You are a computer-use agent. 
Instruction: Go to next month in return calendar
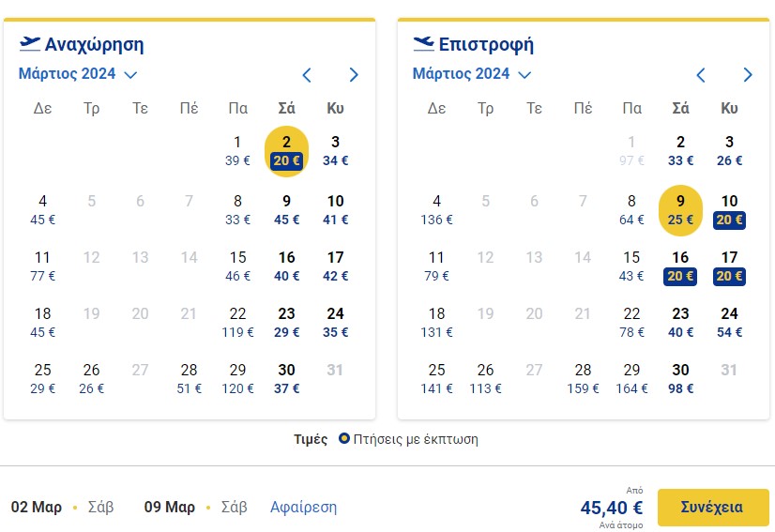(x=747, y=75)
